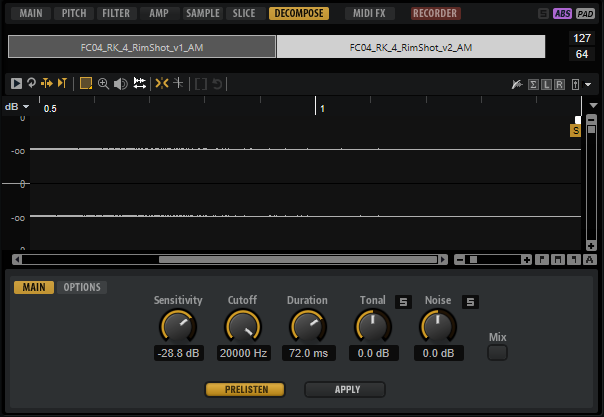Viewport: 604px width, 417px height.
Task: Select the MAIN sub-tab in Decompose panel
Action: (x=34, y=287)
